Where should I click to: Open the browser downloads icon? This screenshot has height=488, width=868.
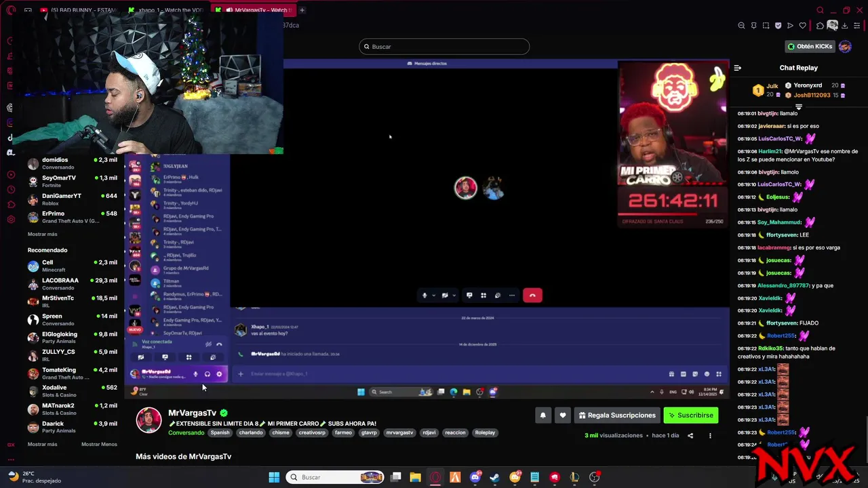[845, 26]
